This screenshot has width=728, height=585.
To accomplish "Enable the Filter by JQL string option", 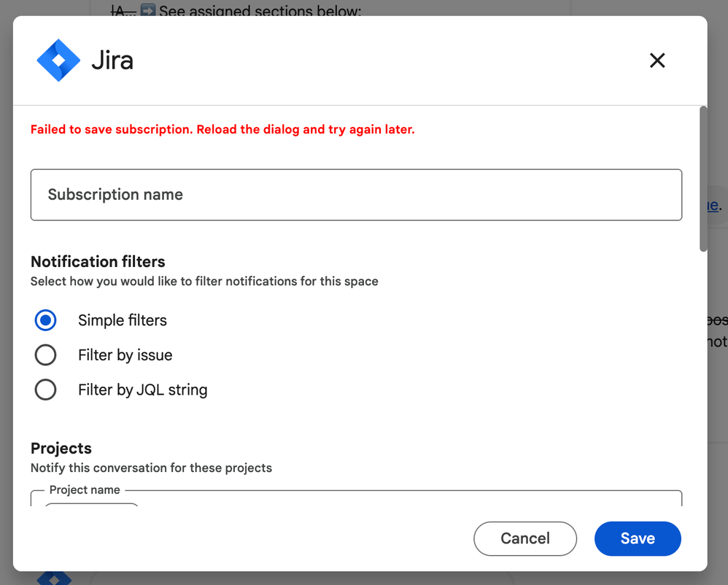I will point(45,390).
